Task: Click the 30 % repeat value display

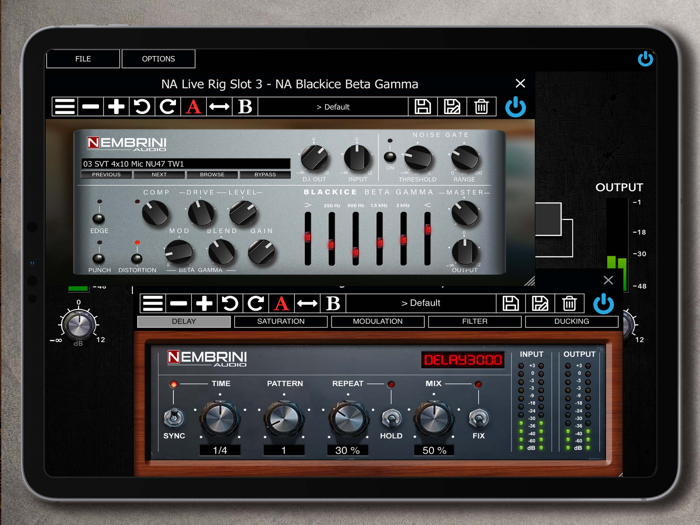Action: pos(348,450)
